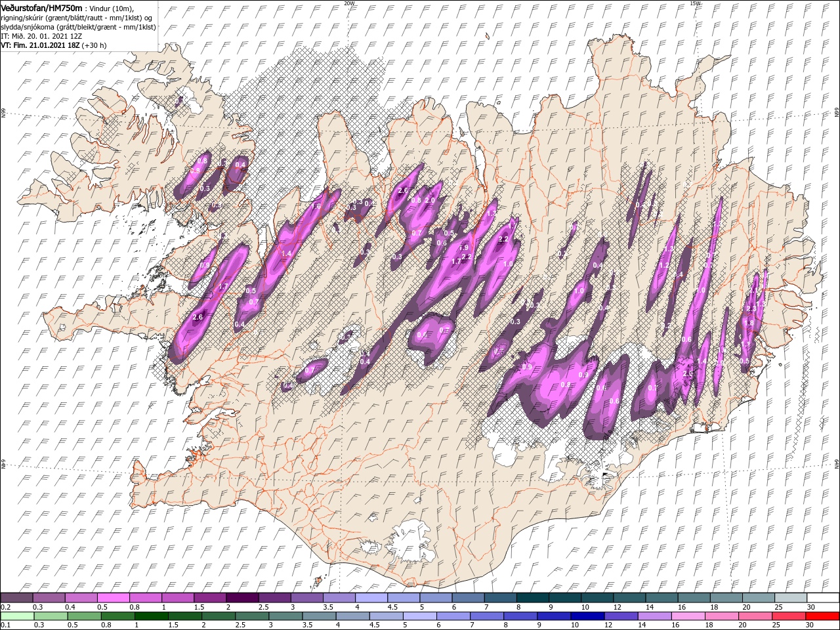The width and height of the screenshot is (840, 630).
Task: Click the 1.6 snowfall value on map
Action: (x=315, y=206)
